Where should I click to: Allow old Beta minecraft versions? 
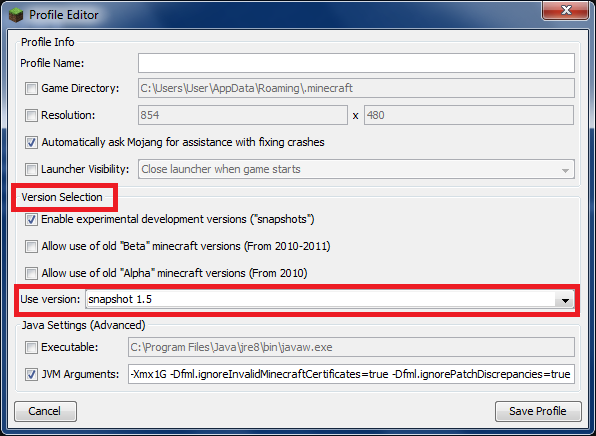tap(31, 246)
